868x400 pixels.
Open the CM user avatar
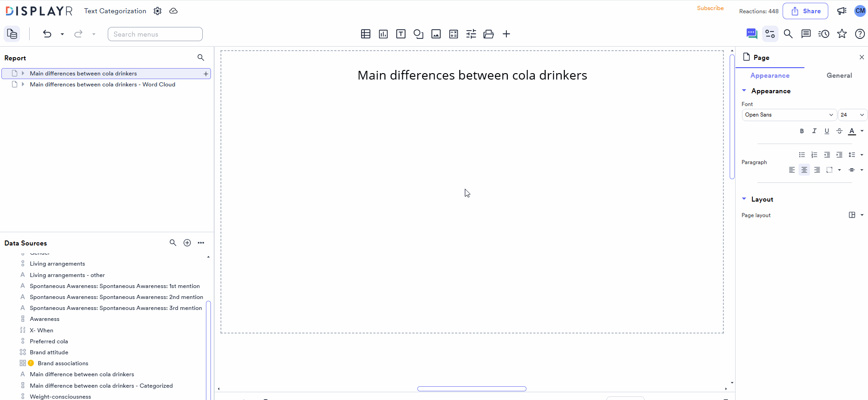tap(860, 11)
